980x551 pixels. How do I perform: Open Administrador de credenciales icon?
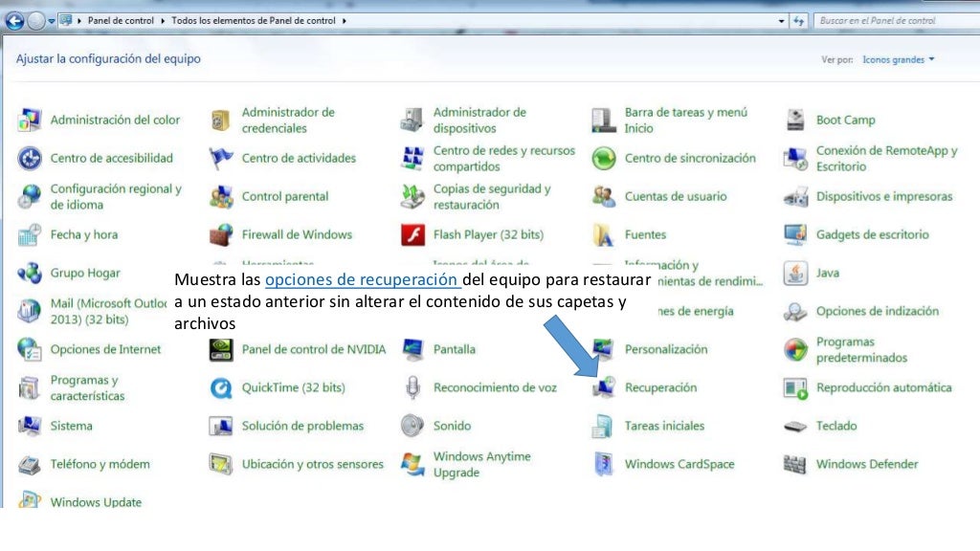[221, 120]
